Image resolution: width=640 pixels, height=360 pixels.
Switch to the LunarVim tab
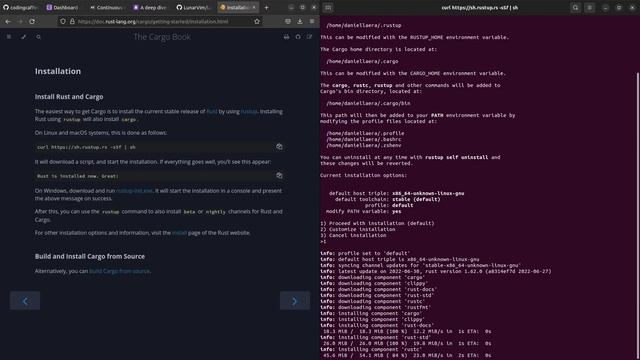pyautogui.click(x=194, y=7)
